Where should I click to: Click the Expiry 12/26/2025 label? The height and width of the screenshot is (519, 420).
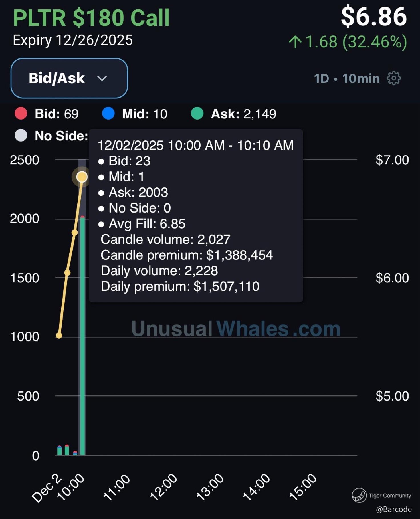[x=73, y=40]
